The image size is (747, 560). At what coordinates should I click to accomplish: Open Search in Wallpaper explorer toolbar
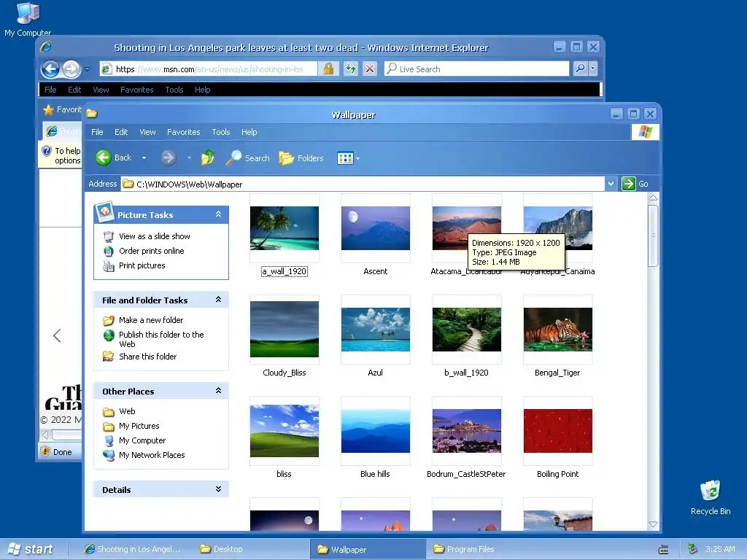pos(248,157)
